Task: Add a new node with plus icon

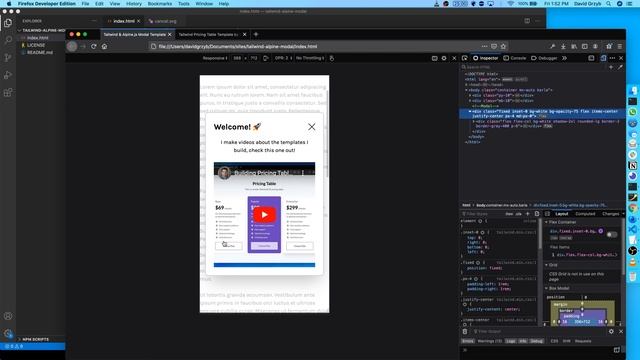Action: pos(611,67)
